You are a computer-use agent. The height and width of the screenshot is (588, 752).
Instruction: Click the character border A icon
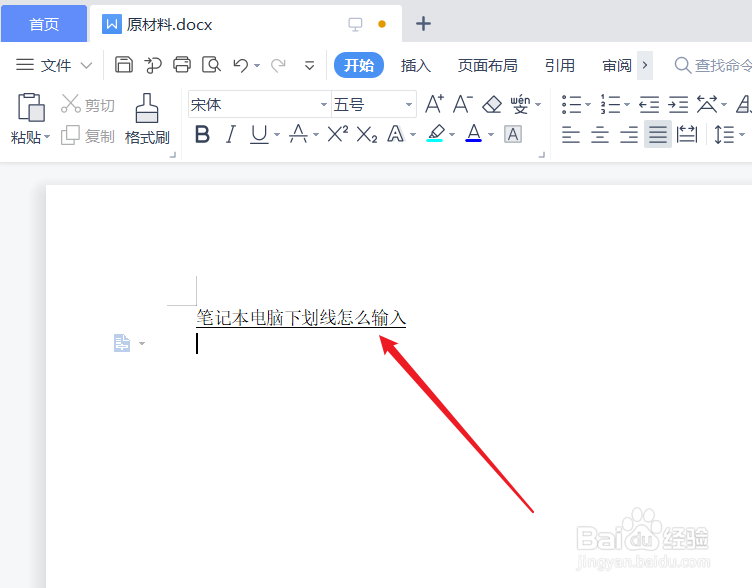[x=513, y=135]
